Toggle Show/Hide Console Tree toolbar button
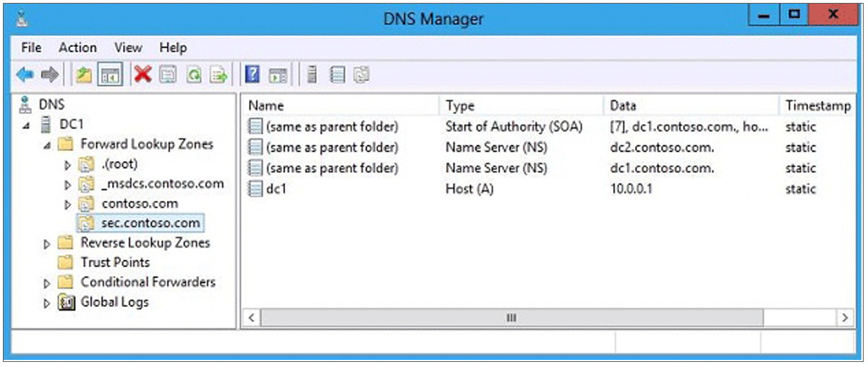Image resolution: width=868 pixels, height=367 pixels. pos(110,74)
